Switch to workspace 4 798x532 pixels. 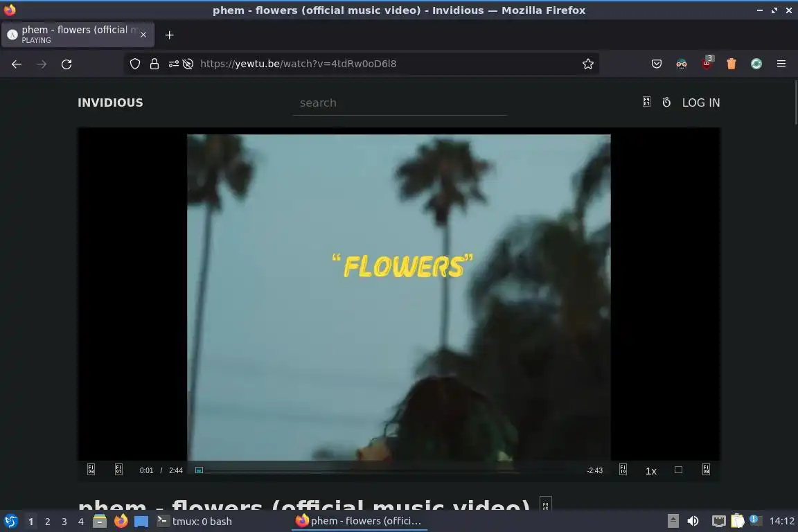[81, 522]
